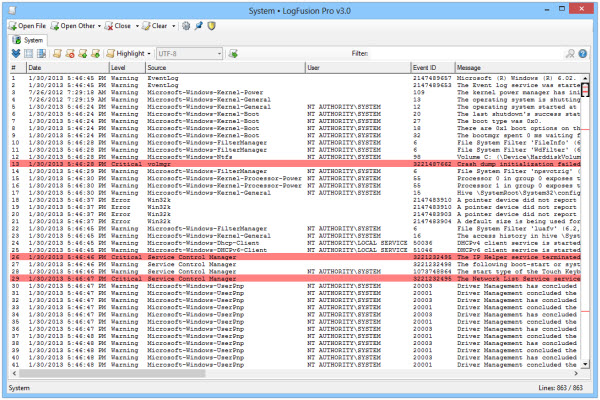
Task: Click the Clear button
Action: (155, 26)
